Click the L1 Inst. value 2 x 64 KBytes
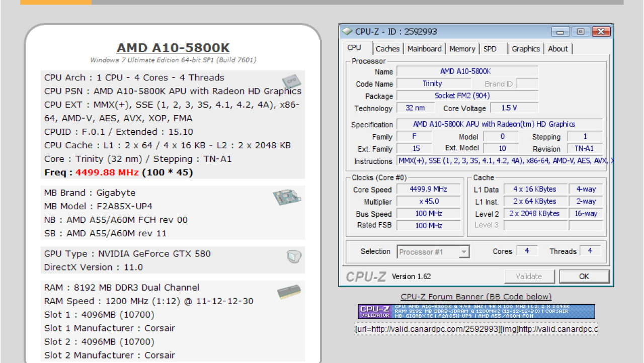This screenshot has width=644, height=363. coord(535,202)
